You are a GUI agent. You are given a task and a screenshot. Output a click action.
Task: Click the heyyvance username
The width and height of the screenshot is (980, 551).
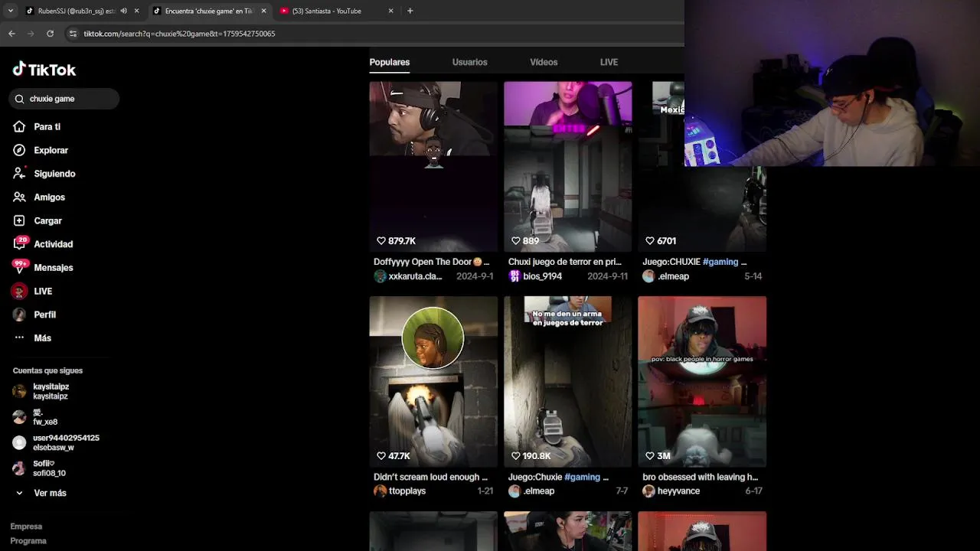tap(678, 491)
